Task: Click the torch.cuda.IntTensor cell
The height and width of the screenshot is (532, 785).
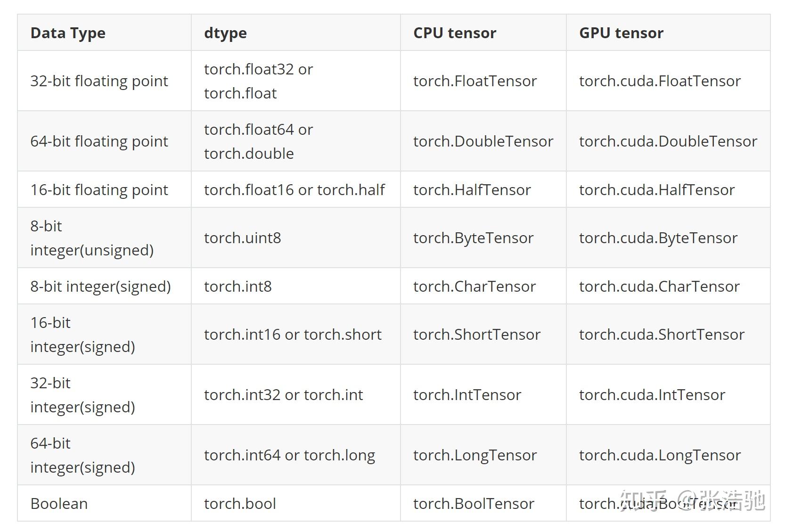Action: (652, 395)
